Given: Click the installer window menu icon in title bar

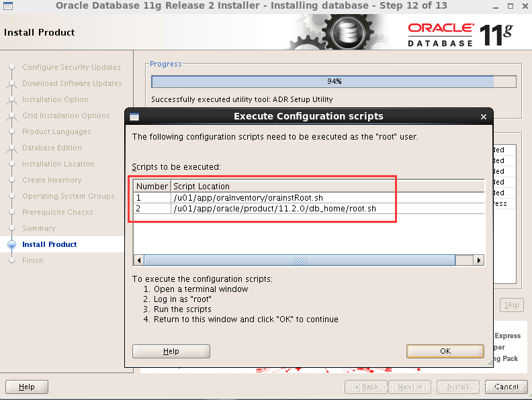Looking at the screenshot, I should tap(8, 5).
